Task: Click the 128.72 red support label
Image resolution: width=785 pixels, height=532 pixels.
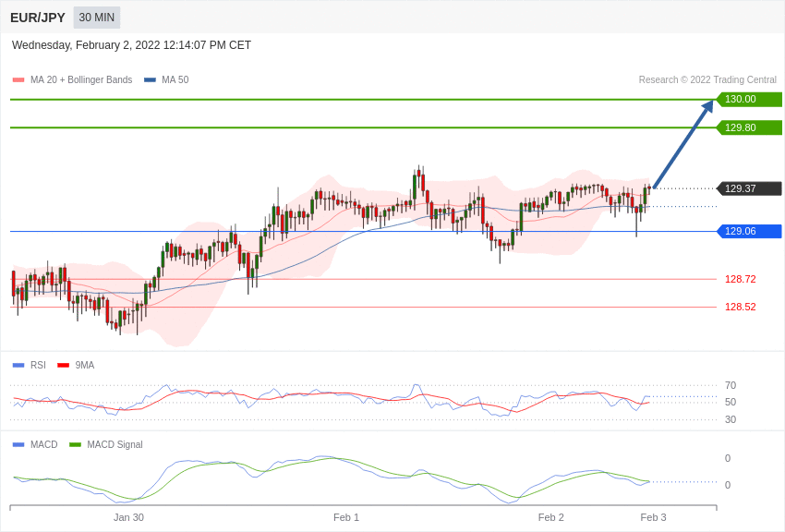Action: pos(741,279)
